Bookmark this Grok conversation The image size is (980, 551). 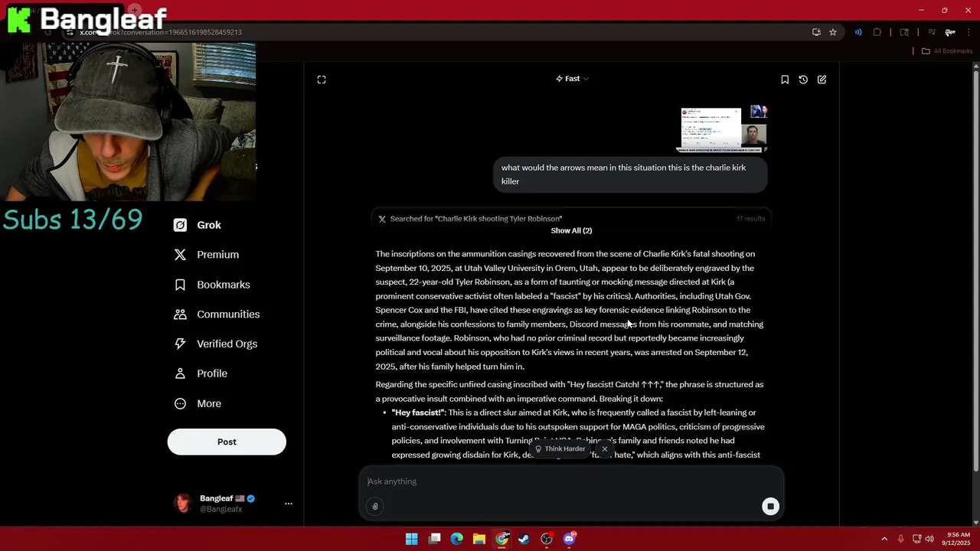click(785, 80)
